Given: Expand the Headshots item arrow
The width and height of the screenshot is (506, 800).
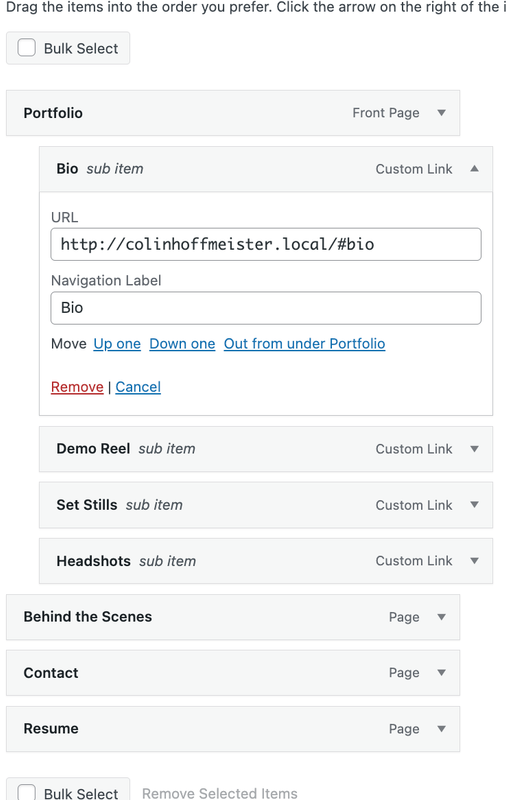Looking at the screenshot, I should 474,561.
